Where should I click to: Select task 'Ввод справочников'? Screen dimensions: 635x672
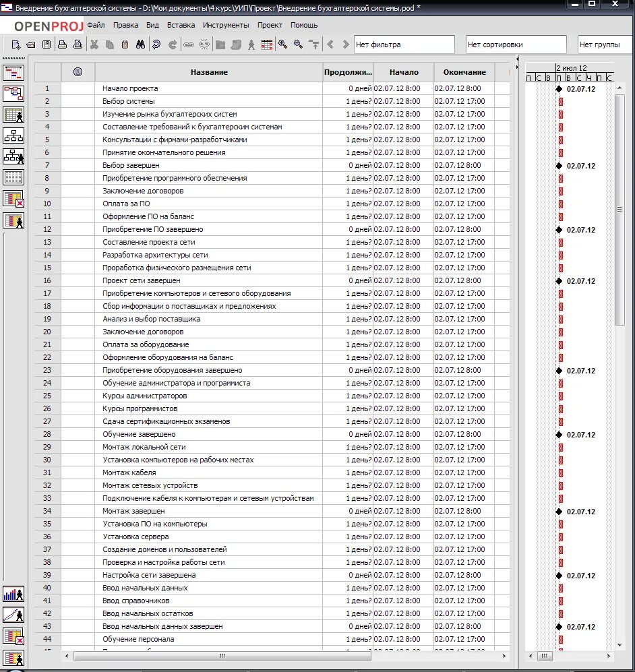(135, 601)
